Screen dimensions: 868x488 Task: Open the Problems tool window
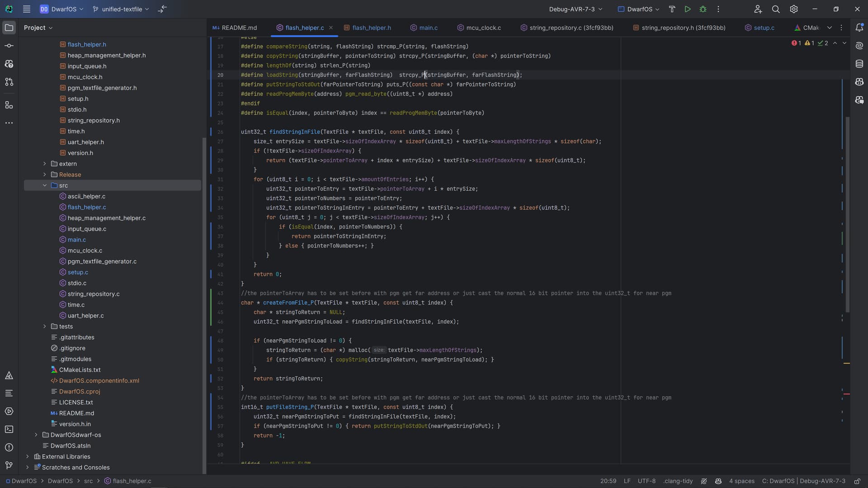click(x=9, y=447)
